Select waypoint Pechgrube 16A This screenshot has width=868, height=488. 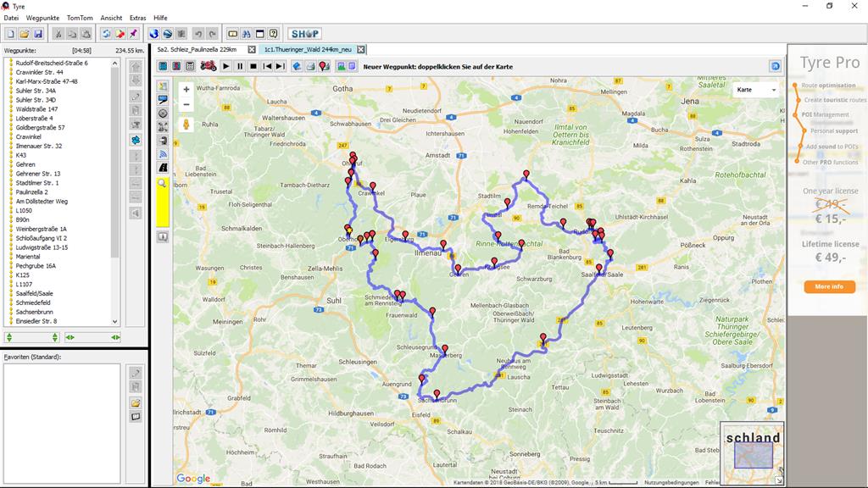pyautogui.click(x=36, y=265)
